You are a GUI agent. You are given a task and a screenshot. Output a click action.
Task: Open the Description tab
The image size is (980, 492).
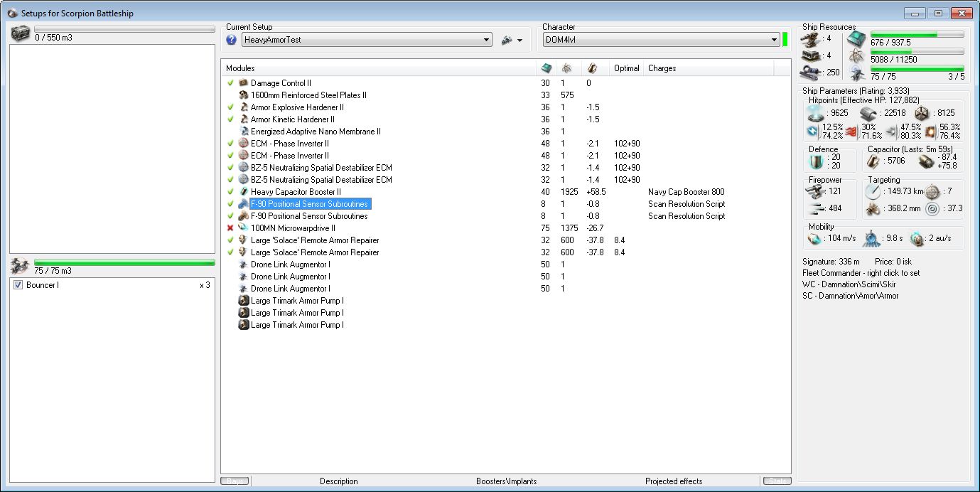click(339, 481)
